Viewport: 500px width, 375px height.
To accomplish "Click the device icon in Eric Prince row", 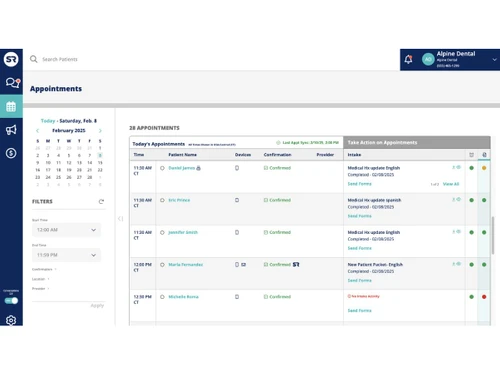I will coord(237,200).
